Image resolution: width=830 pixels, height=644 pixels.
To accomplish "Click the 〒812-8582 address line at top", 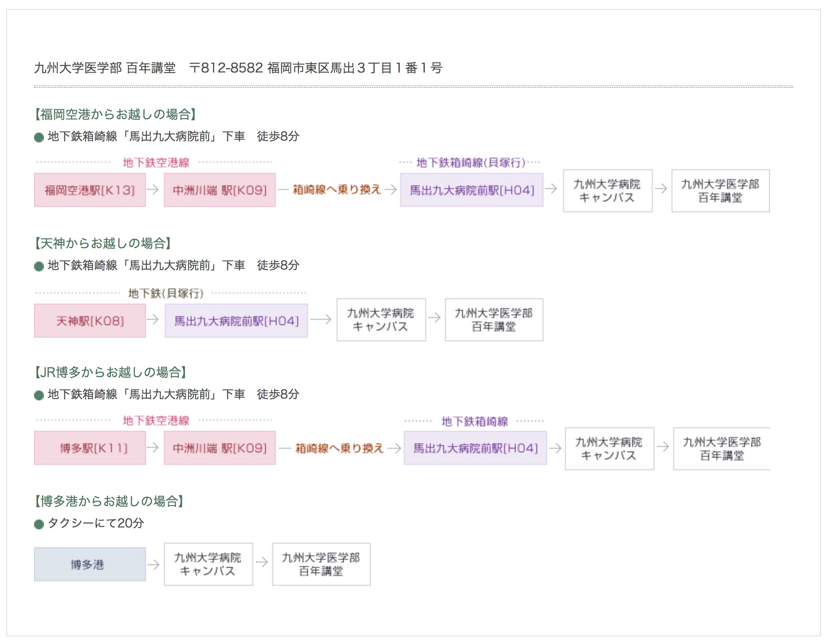I will coord(316,68).
